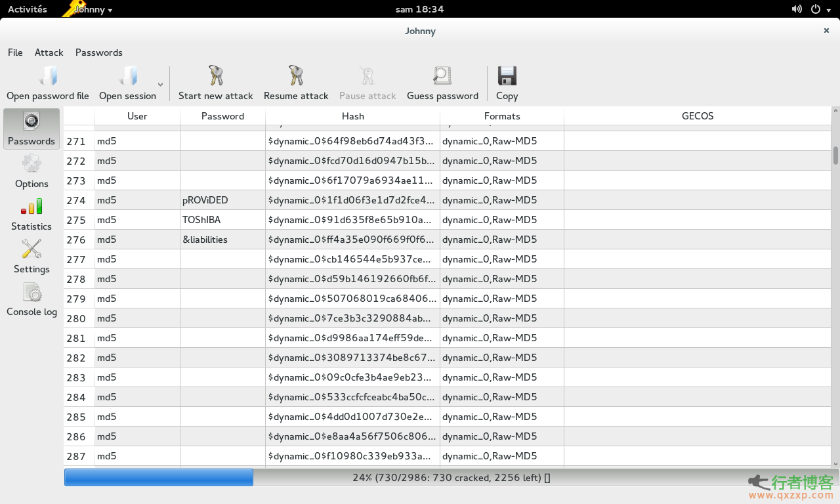Image resolution: width=840 pixels, height=504 pixels.
Task: Click hash $dynamic_0$7ce3b3c3290884ab...
Action: pos(352,318)
